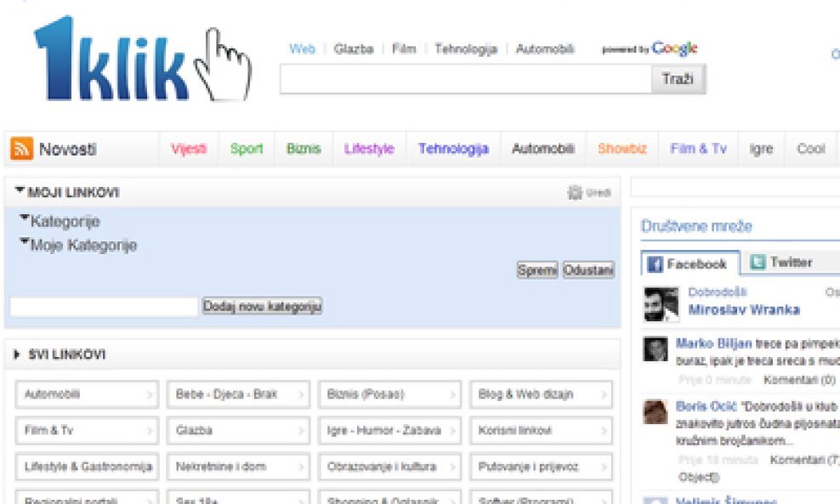Select the Tehnologija search scope
840x504 pixels.
click(466, 48)
